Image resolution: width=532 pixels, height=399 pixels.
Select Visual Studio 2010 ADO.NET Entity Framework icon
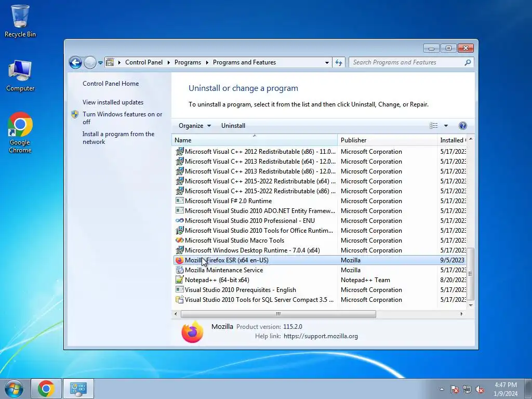(x=179, y=211)
